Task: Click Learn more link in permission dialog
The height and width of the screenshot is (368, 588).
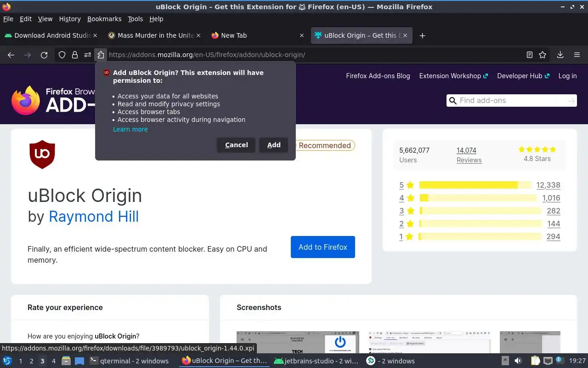Action: pyautogui.click(x=130, y=129)
